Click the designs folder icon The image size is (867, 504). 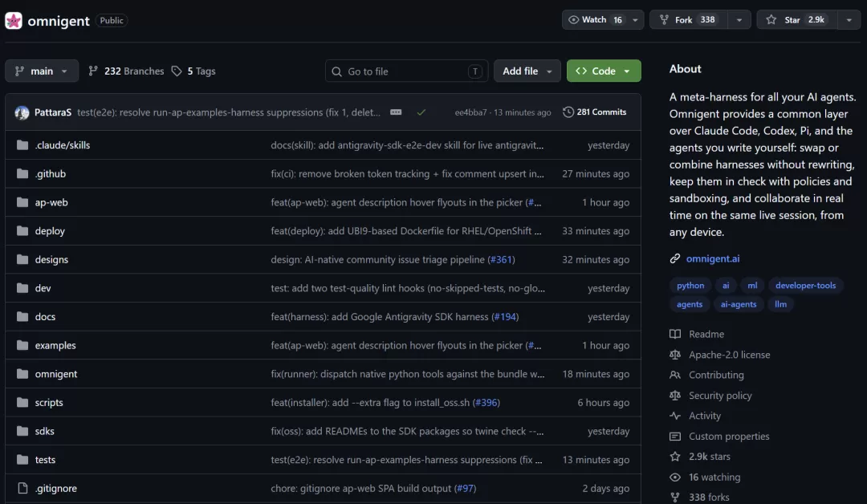pos(22,259)
